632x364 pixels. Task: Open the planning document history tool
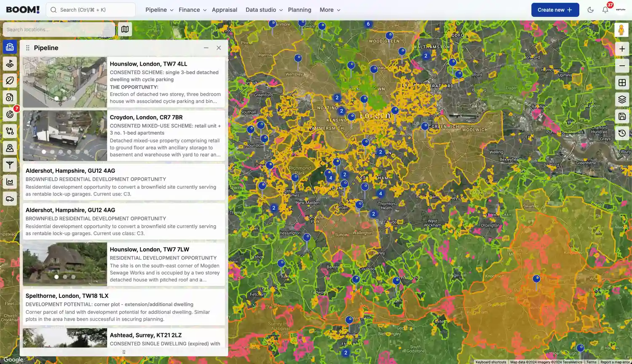click(10, 97)
